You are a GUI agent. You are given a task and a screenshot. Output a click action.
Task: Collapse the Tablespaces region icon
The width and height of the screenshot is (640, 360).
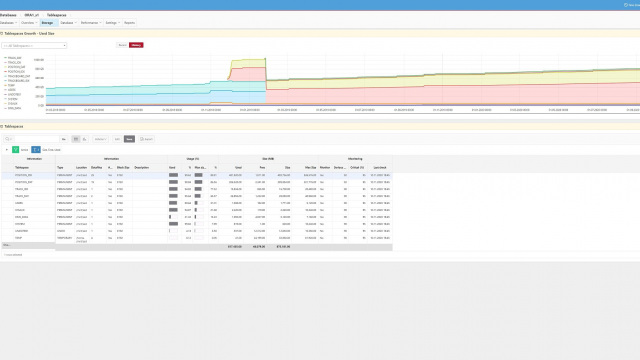[x=2, y=127]
